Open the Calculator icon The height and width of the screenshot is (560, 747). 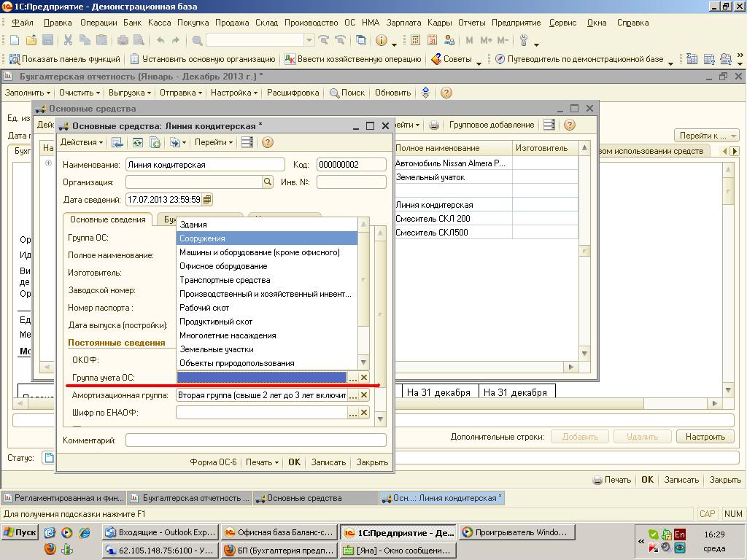[415, 41]
